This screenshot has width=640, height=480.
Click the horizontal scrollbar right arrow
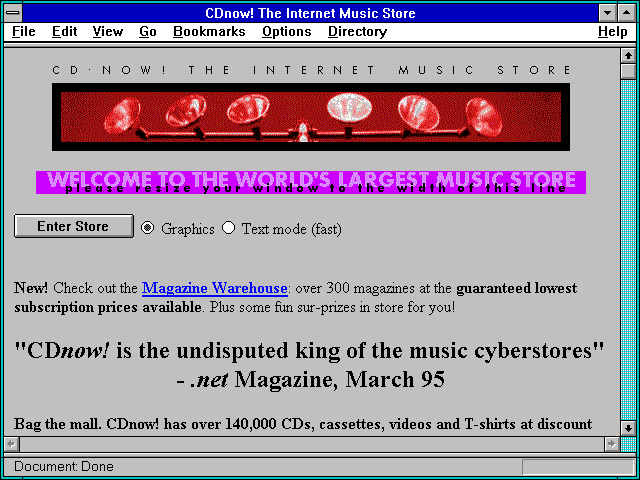pyautogui.click(x=611, y=444)
